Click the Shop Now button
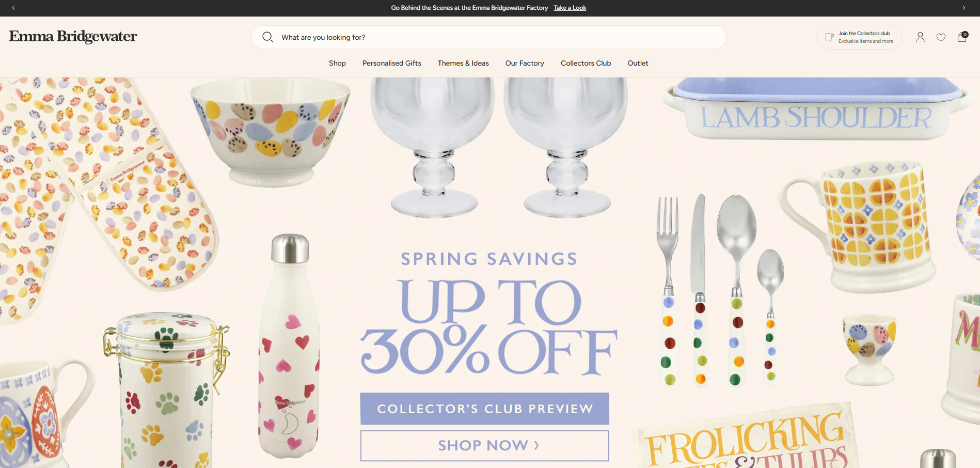The image size is (980, 468). click(484, 445)
